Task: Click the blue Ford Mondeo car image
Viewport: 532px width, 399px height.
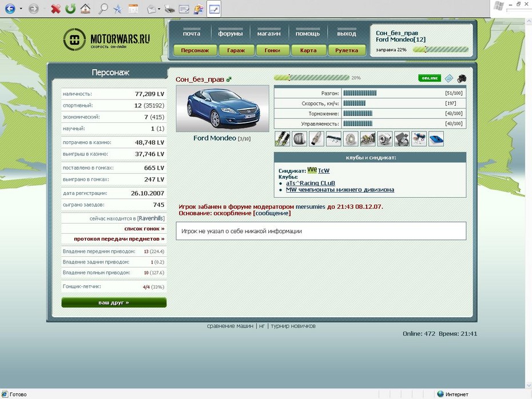Action: click(223, 109)
